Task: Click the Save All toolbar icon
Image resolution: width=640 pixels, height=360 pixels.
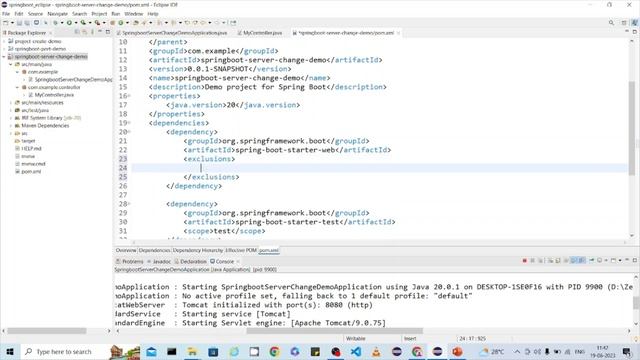Action: [x=27, y=23]
